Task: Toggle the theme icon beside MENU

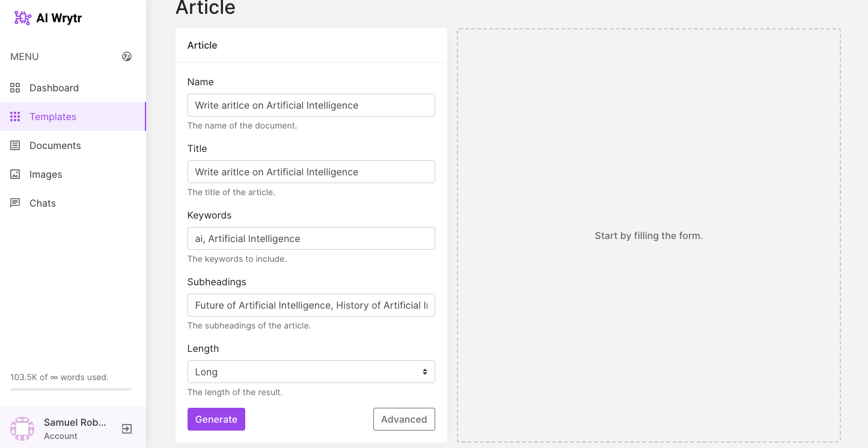Action: click(127, 56)
